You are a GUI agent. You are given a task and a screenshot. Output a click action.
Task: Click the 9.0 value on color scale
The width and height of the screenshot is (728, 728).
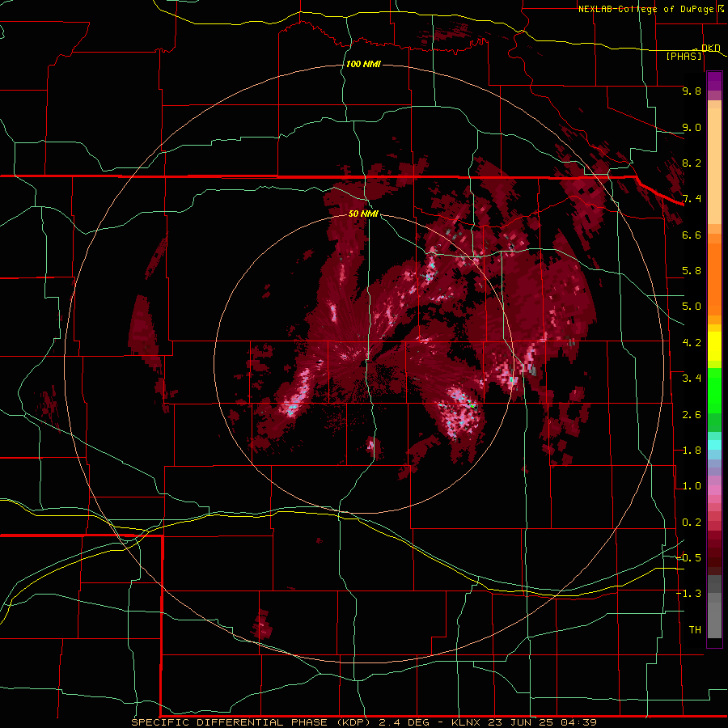[692, 127]
